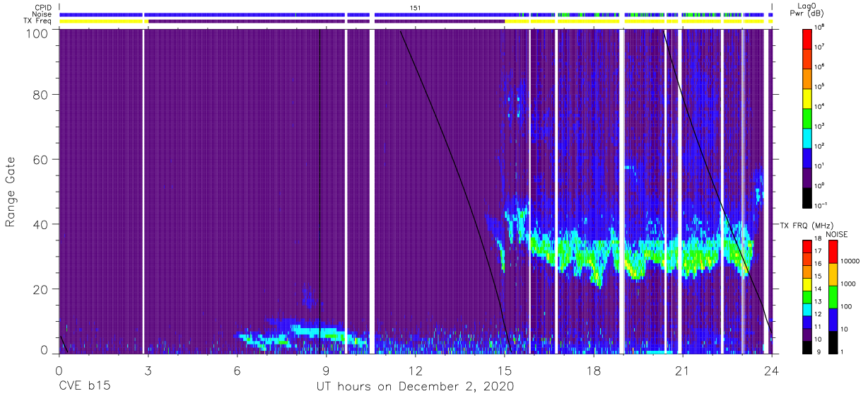Click the TX FRQ (MHz) legend title
The width and height of the screenshot is (868, 401).
(805, 225)
